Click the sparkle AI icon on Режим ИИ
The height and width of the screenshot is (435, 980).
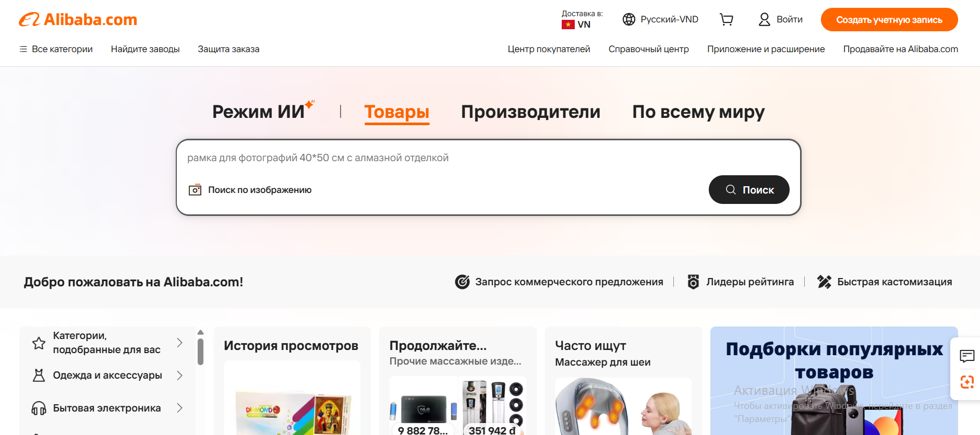click(x=310, y=104)
